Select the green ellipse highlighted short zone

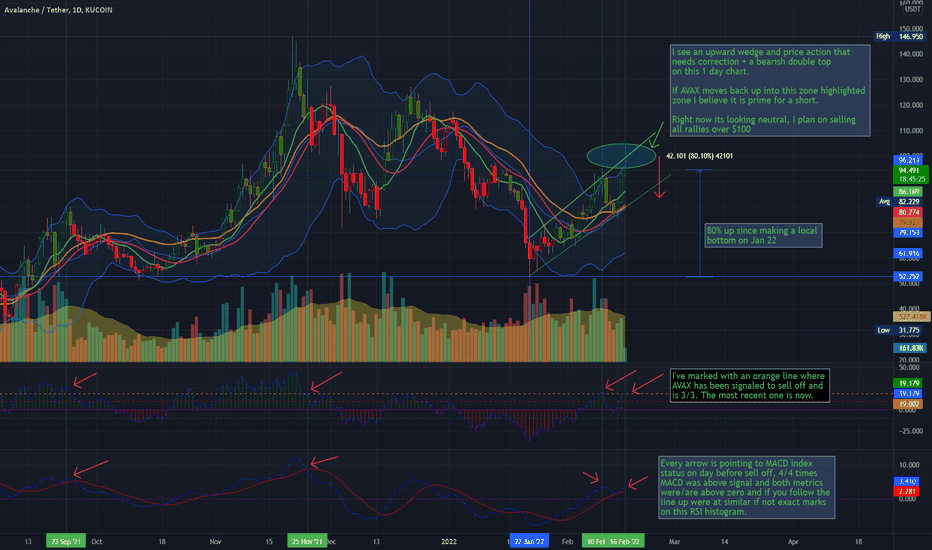coord(621,156)
